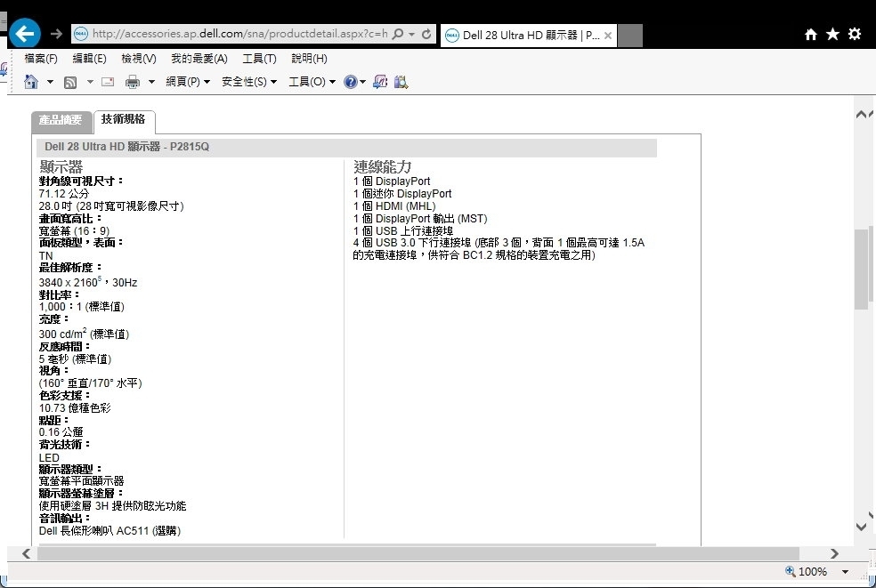
Task: Click the text 1 個迷你 DisplayPort
Action: pyautogui.click(x=402, y=194)
